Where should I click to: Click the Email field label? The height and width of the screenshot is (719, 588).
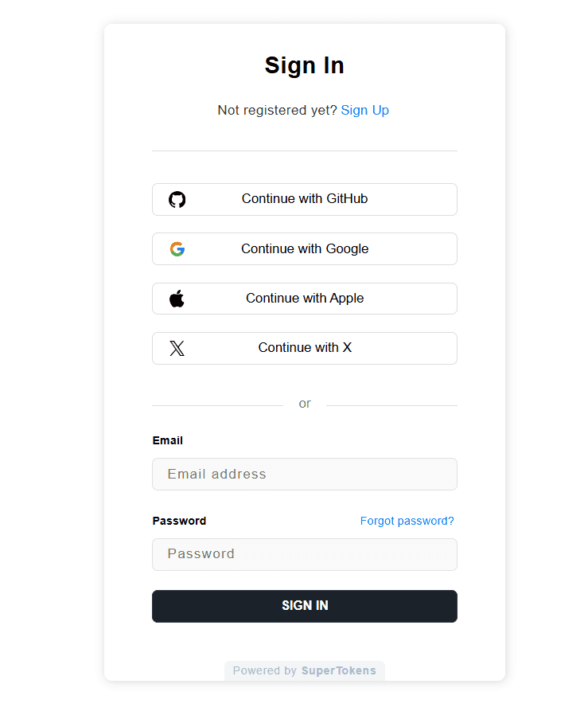167,440
